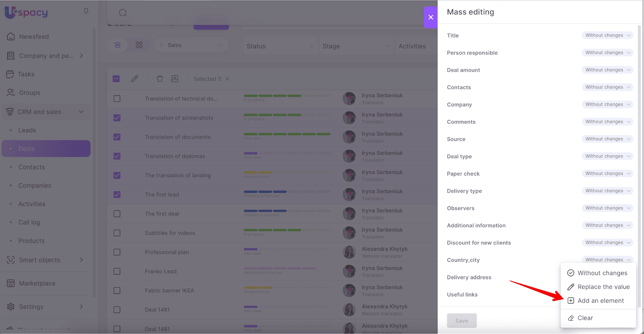The width and height of the screenshot is (644, 334).
Task: Open the Title 'Without changes' dropdown
Action: [x=607, y=35]
